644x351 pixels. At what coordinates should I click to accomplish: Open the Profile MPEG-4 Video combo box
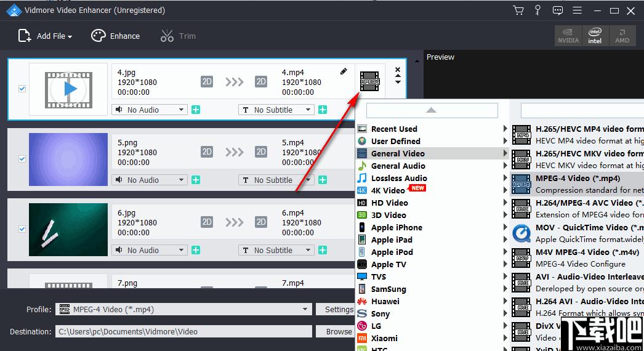pyautogui.click(x=183, y=310)
